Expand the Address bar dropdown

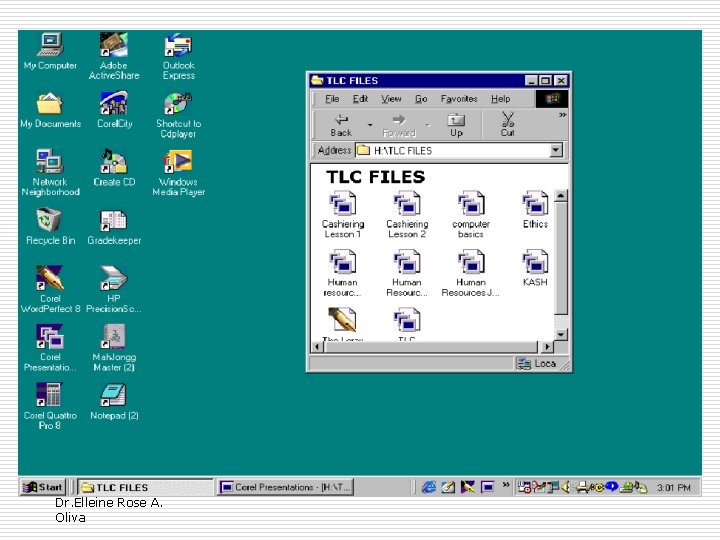pyautogui.click(x=556, y=150)
